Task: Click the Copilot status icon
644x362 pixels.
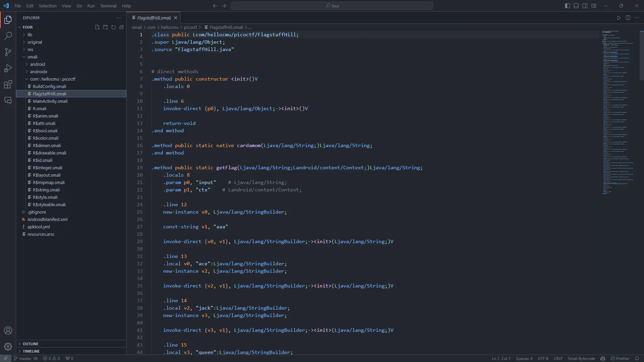Action: pos(603,358)
